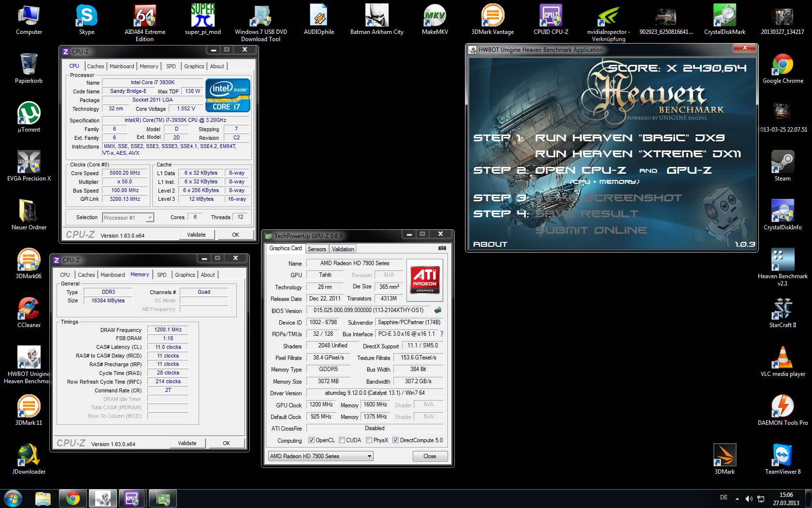812x508 pixels.
Task: Click GPU-Z link in Heaven step 2
Action: (689, 170)
